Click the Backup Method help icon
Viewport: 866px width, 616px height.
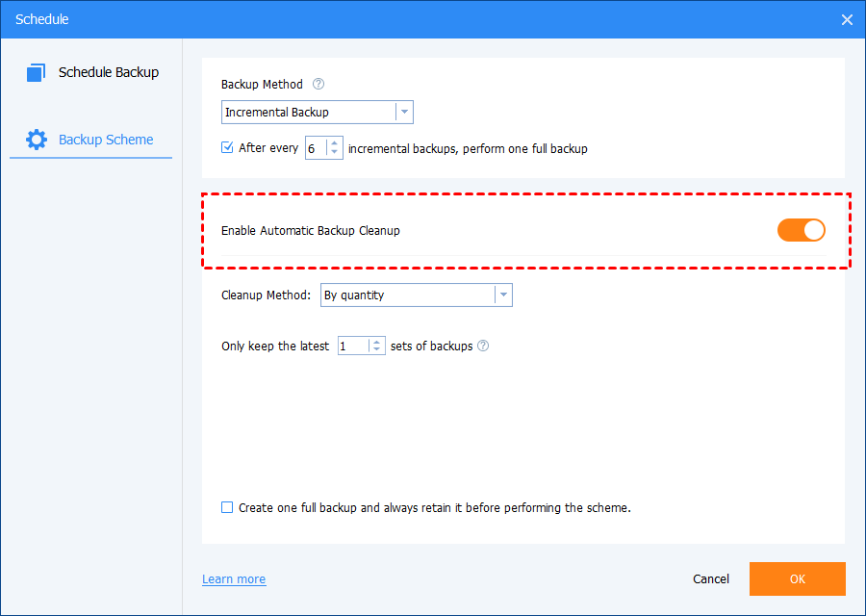(x=318, y=85)
